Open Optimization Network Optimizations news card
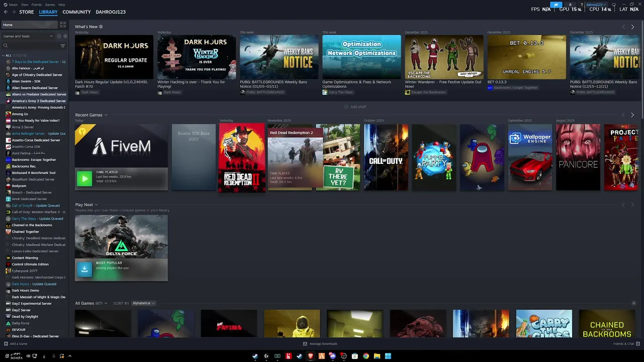The width and height of the screenshot is (644, 362). tap(362, 57)
